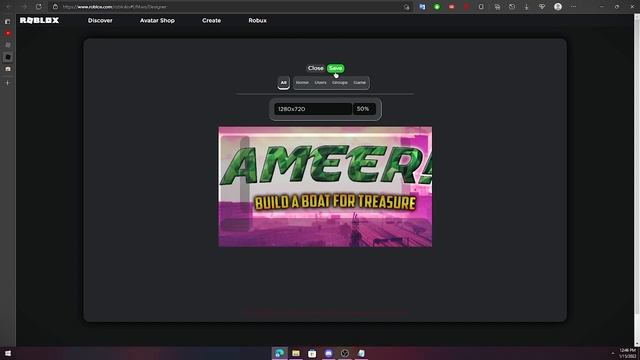Click the icon left of the blue extension
The height and width of the screenshot is (360, 640).
pyautogui.click(x=407, y=7)
